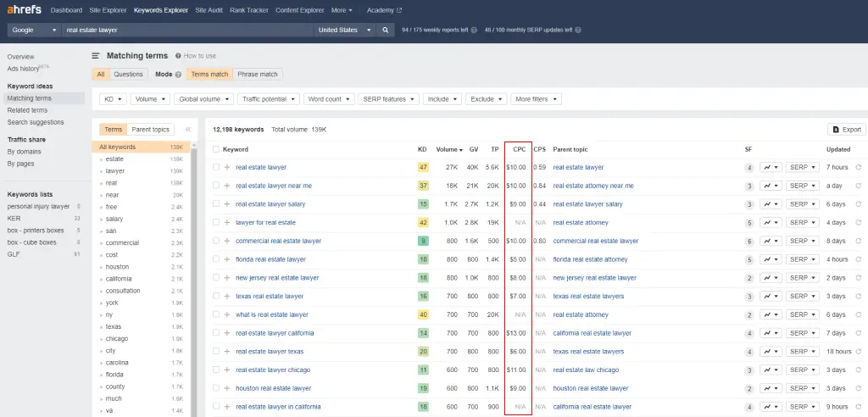Click the weekly reports help icon
The height and width of the screenshot is (417, 868).
[474, 30]
